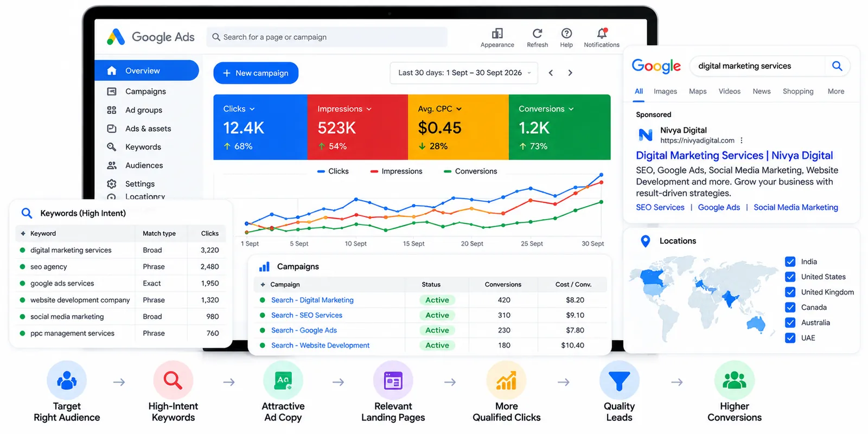Select Campaigns in the sidebar
The image size is (868, 434).
pyautogui.click(x=146, y=91)
